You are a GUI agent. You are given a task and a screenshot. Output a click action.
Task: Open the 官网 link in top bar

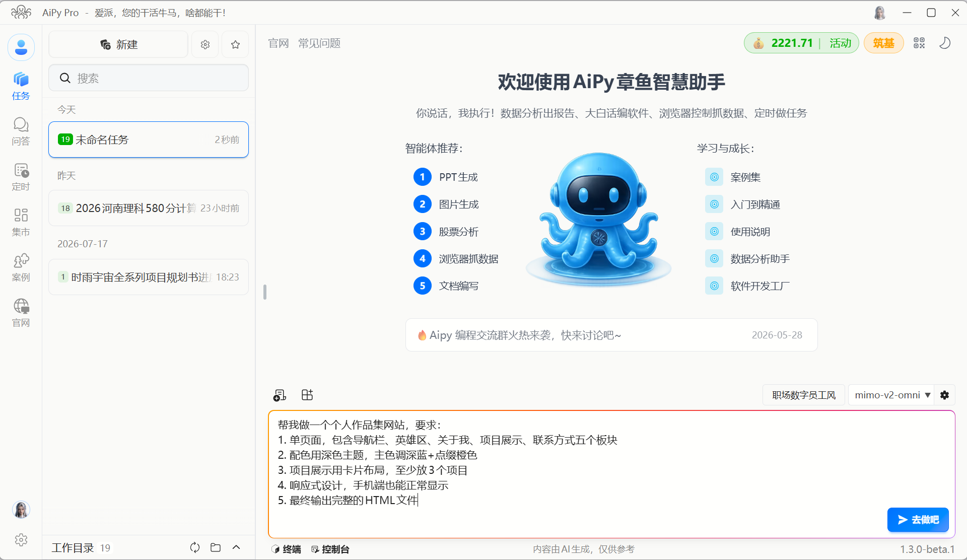click(279, 43)
